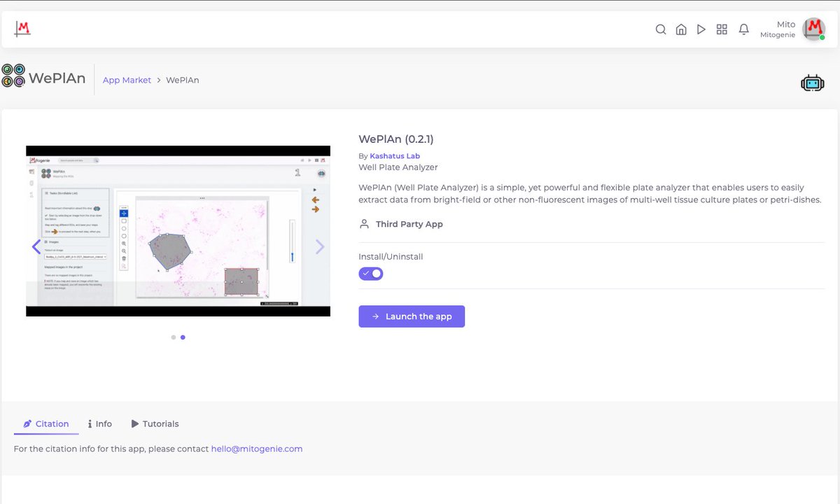Open the Mito user avatar menu
Viewport: 840px width, 504px height.
(813, 29)
